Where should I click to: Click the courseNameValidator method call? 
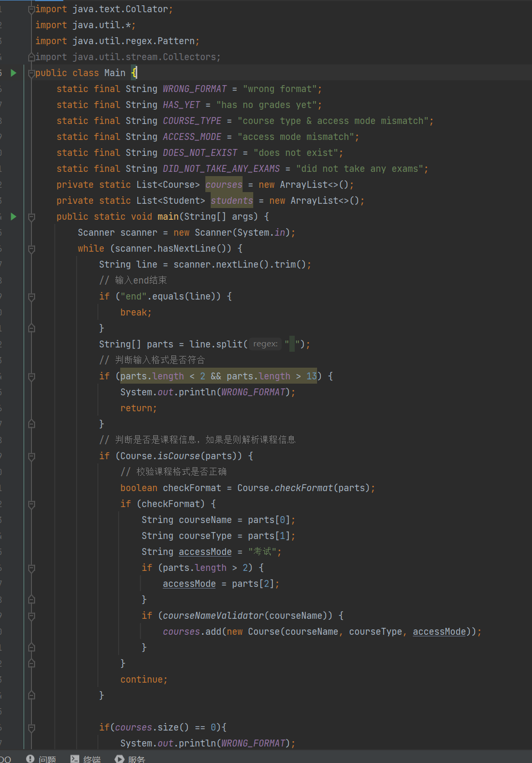[213, 616]
